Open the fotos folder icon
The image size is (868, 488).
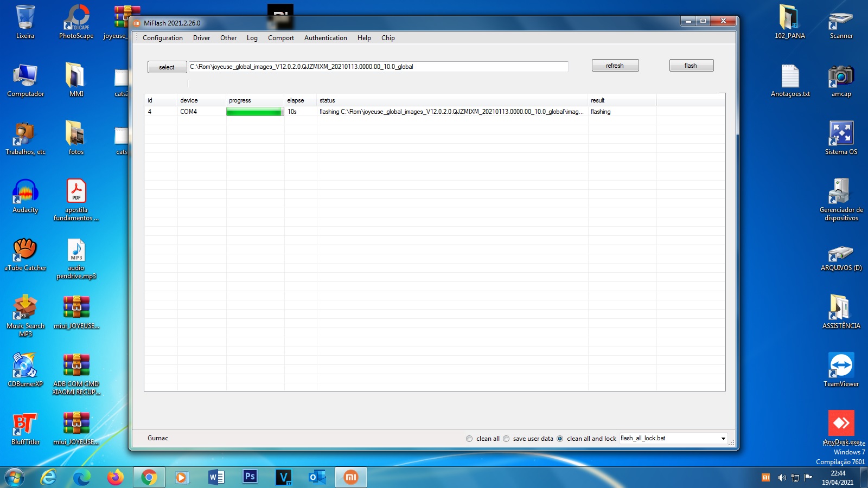tap(76, 138)
